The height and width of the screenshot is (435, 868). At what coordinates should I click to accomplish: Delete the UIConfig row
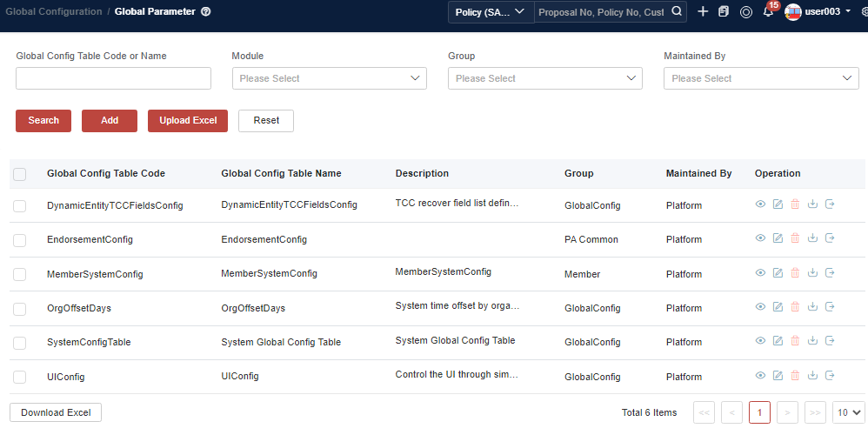795,375
